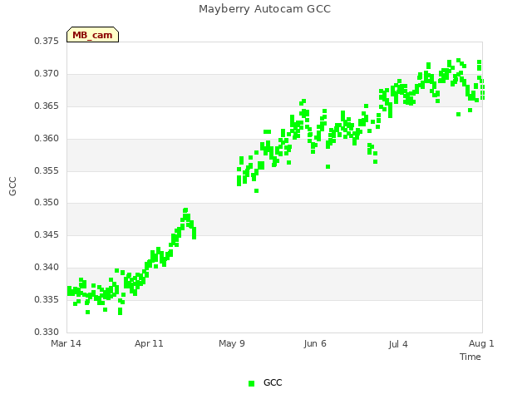The height and width of the screenshot is (399, 532).
Task: Click the chart title Mayberry Autocam GCC
Action: (264, 9)
